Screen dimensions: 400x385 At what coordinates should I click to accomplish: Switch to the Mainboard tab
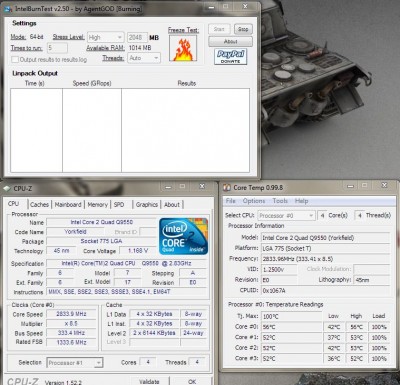pos(68,205)
